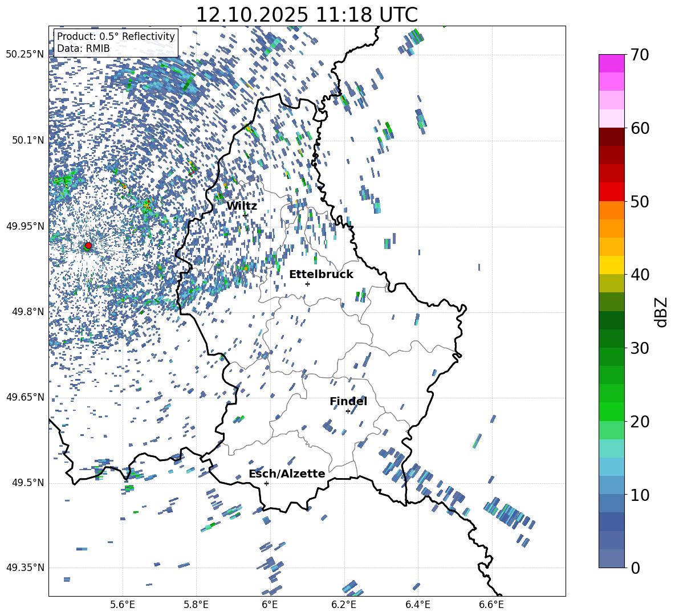
Task: Click the 6.2°E longitude axis label
Action: tap(344, 605)
